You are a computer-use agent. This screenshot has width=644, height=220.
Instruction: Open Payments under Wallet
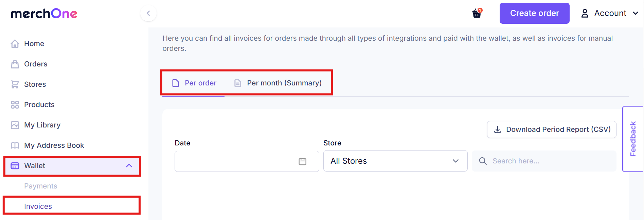(x=40, y=186)
